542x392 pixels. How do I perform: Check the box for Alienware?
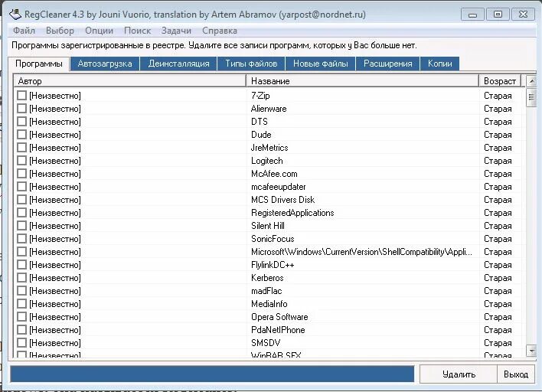[x=21, y=109]
